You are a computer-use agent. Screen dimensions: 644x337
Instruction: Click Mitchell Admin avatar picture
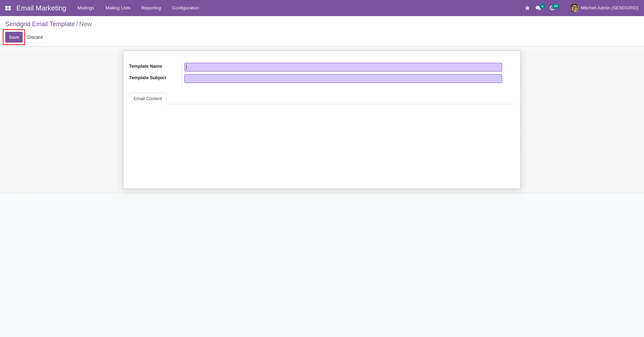point(574,8)
